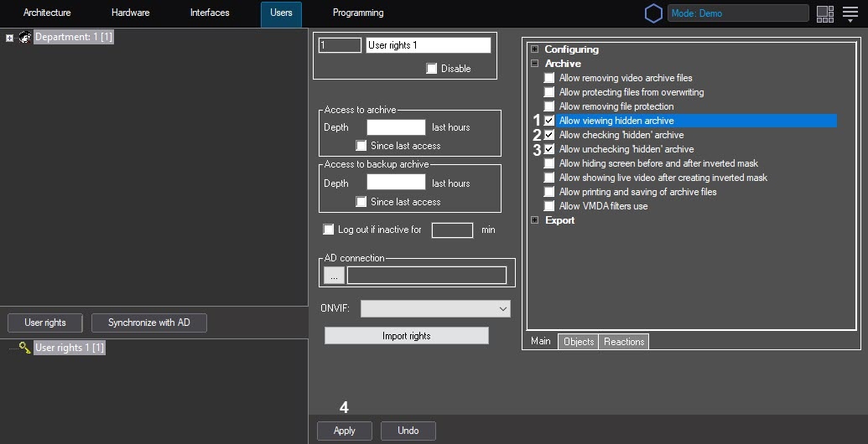
Task: Open the layout grid icon in top bar
Action: coord(824,13)
